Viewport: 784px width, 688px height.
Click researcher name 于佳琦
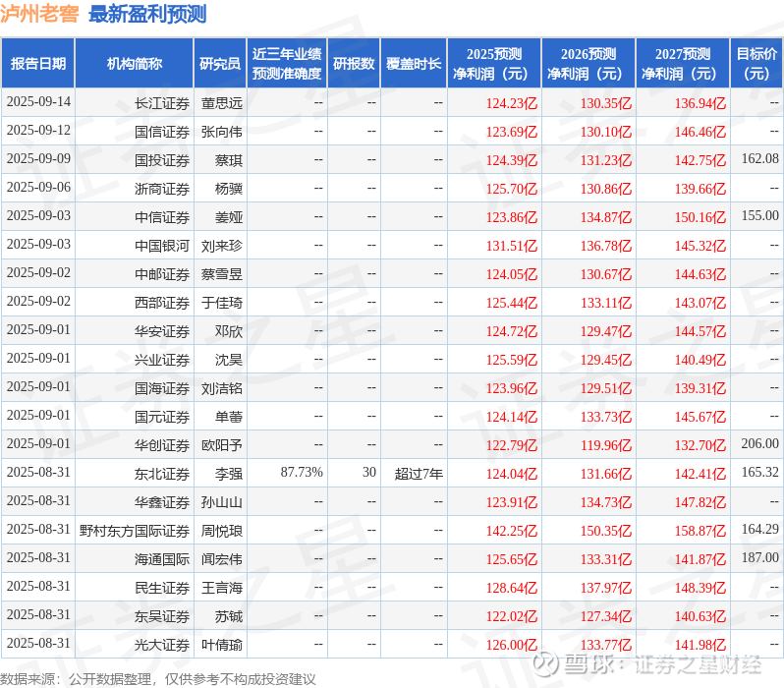click(222, 304)
